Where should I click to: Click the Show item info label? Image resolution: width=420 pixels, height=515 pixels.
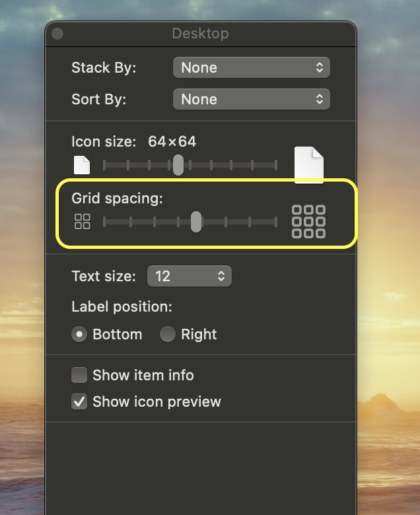pyautogui.click(x=143, y=375)
